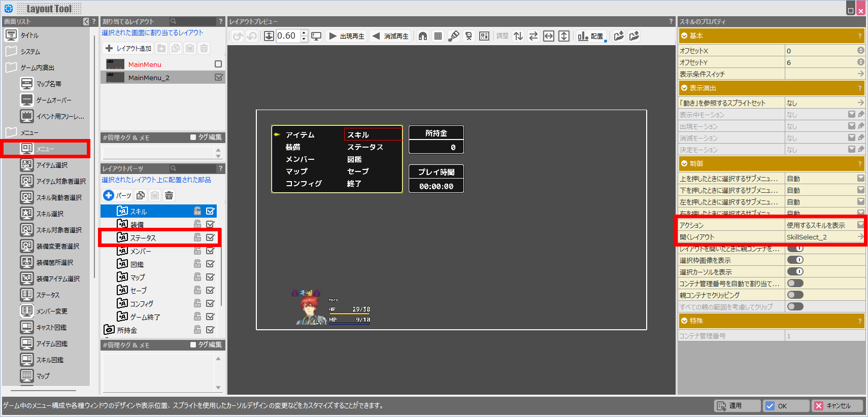This screenshot has width=868, height=417.
Task: Click the trash icon in the layout parts toolbar
Action: [x=169, y=195]
